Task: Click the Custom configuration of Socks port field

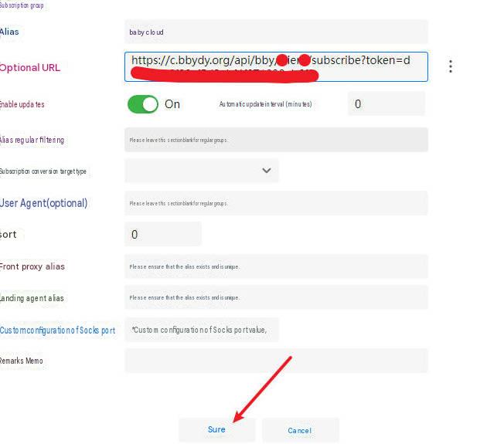Action: click(202, 330)
